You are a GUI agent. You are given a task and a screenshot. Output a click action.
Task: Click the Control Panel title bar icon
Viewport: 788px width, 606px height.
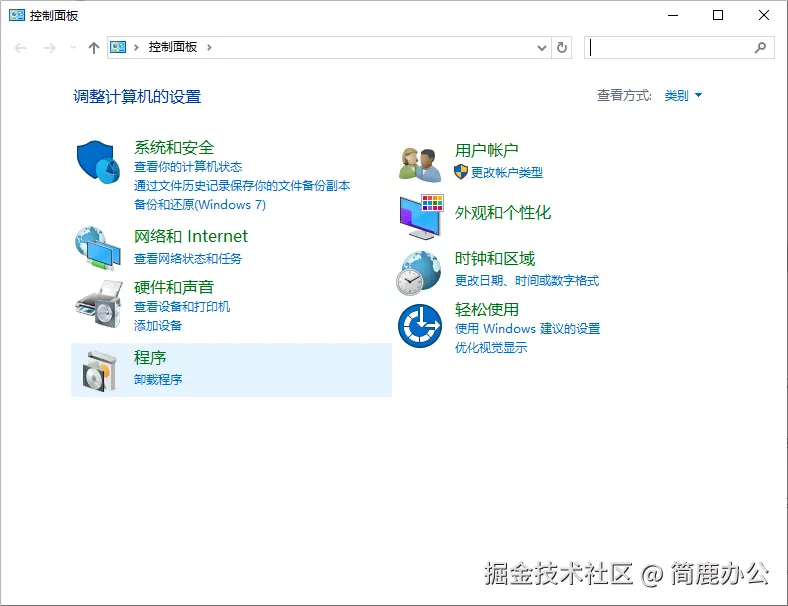17,15
